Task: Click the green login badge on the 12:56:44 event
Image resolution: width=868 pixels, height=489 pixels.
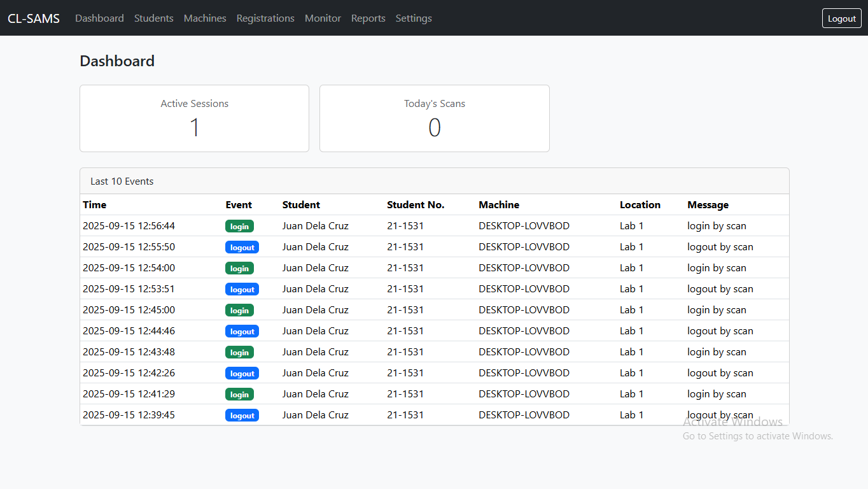Action: pos(239,226)
